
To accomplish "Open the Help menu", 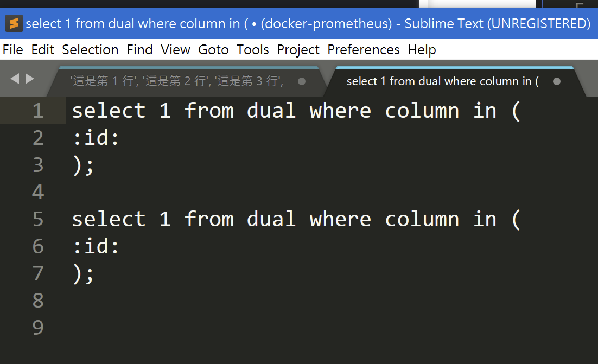I will click(x=422, y=49).
